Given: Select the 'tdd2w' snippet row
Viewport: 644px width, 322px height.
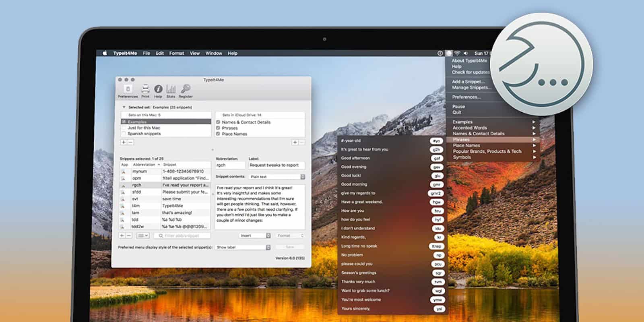Looking at the screenshot, I should point(165,227).
